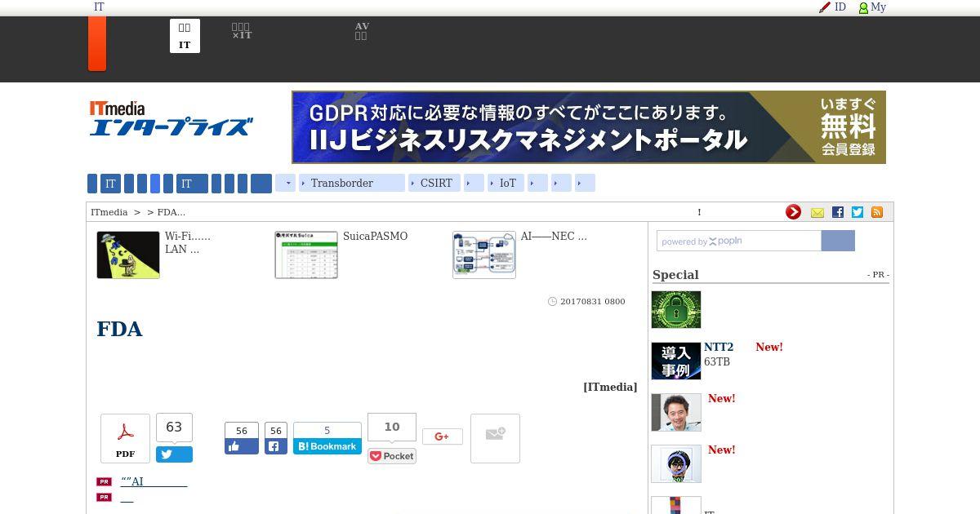Viewport: 980px width, 514px height.
Task: Select the AV tab in dark header
Action: 362,32
